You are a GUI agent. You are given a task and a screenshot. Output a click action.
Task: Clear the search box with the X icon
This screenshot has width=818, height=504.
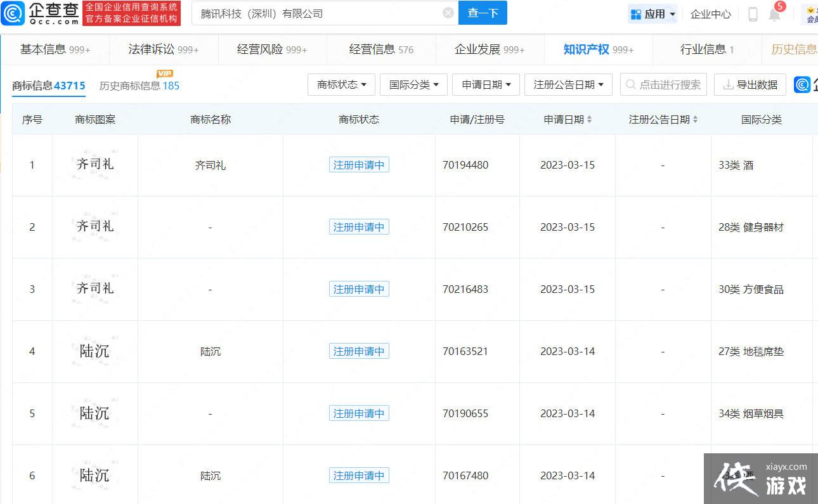coord(448,13)
